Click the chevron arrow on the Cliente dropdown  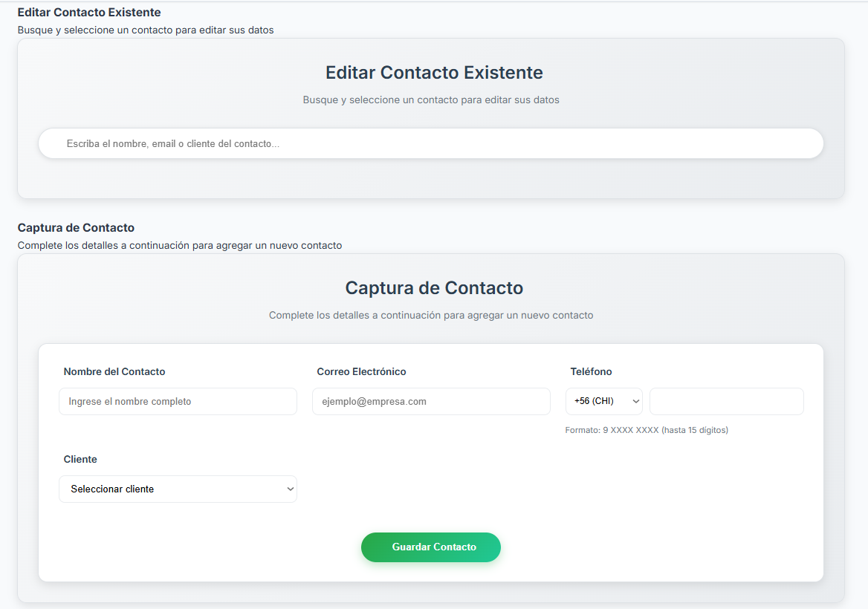pyautogui.click(x=290, y=489)
